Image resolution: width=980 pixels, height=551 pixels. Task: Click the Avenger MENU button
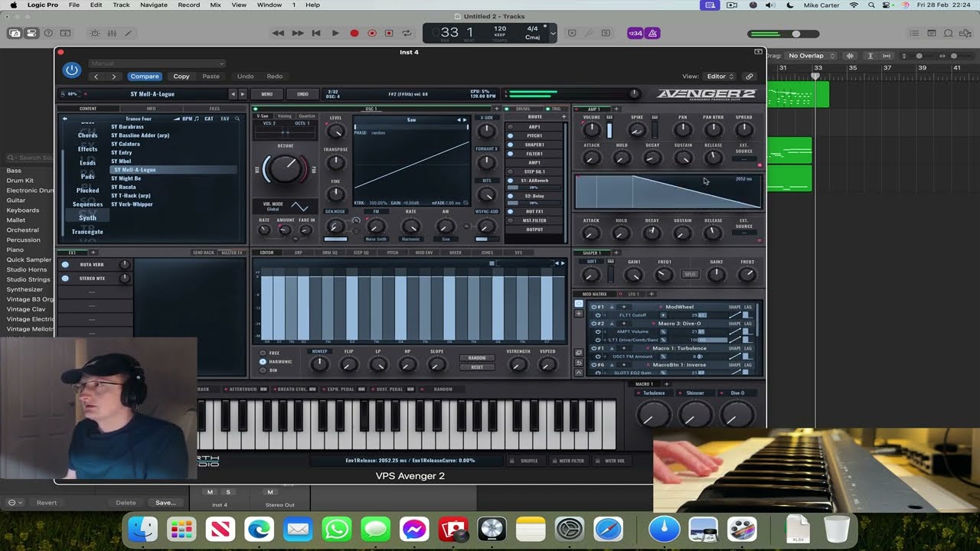pos(266,94)
